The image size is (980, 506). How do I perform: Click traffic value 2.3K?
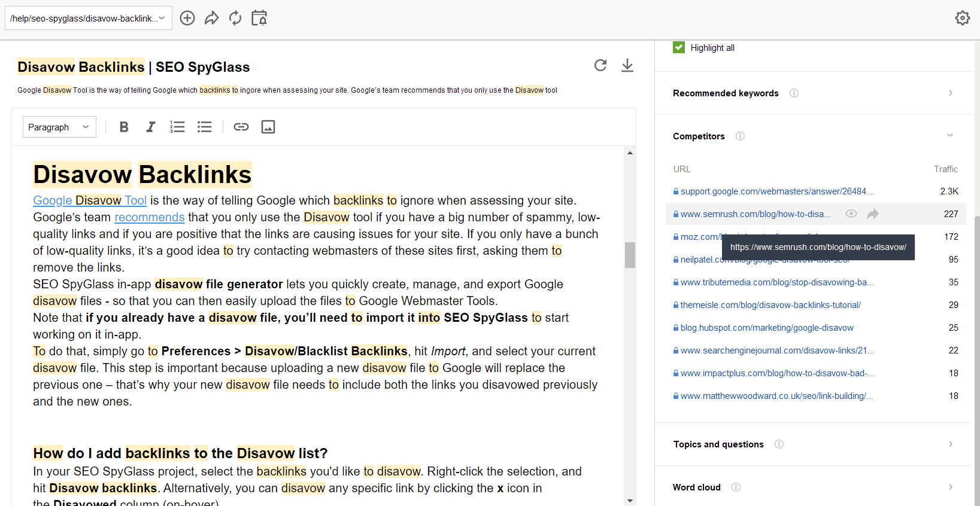click(949, 191)
